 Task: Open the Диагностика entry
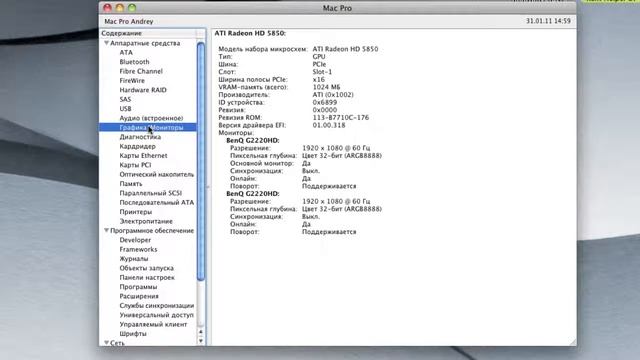[x=140, y=137]
